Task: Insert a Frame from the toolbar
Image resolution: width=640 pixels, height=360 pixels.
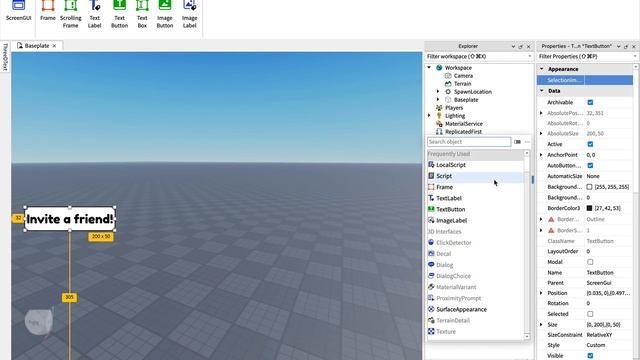Action: coord(48,11)
